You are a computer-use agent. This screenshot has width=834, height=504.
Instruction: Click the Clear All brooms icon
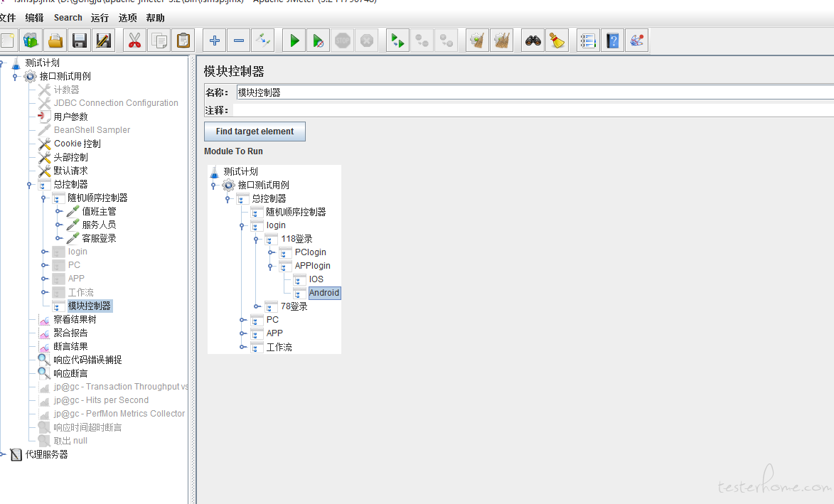point(501,41)
